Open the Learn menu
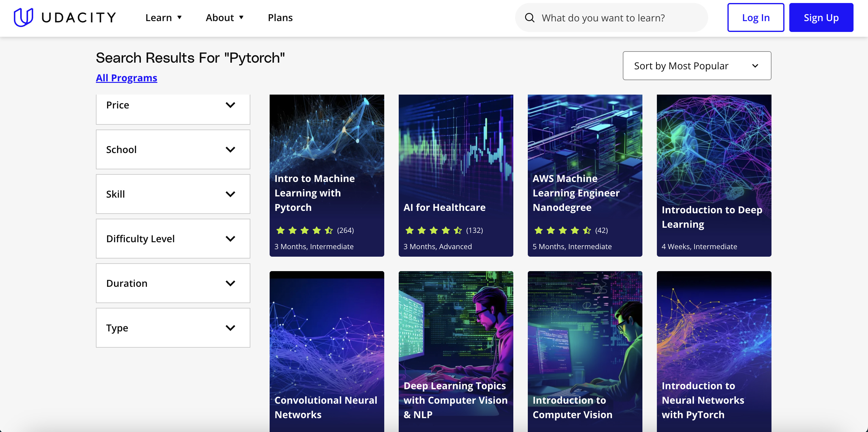868x432 pixels. pyautogui.click(x=164, y=17)
